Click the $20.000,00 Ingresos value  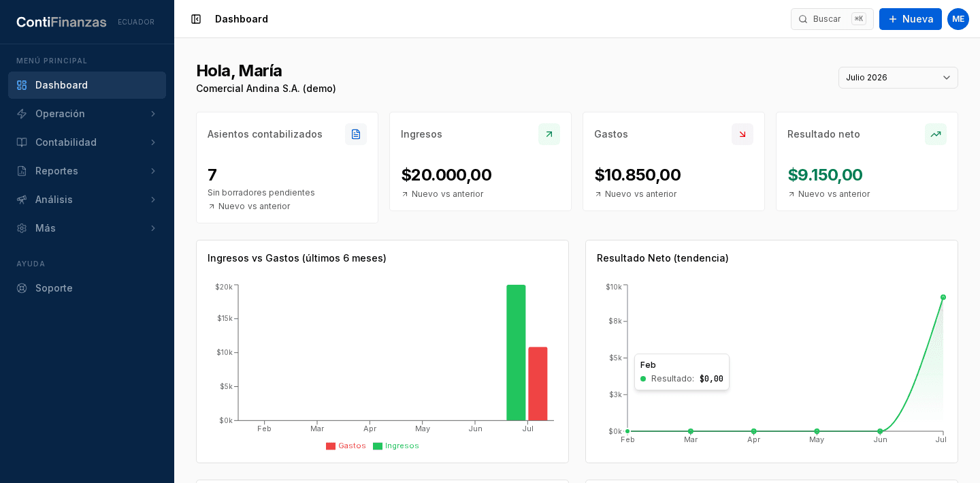click(x=446, y=175)
